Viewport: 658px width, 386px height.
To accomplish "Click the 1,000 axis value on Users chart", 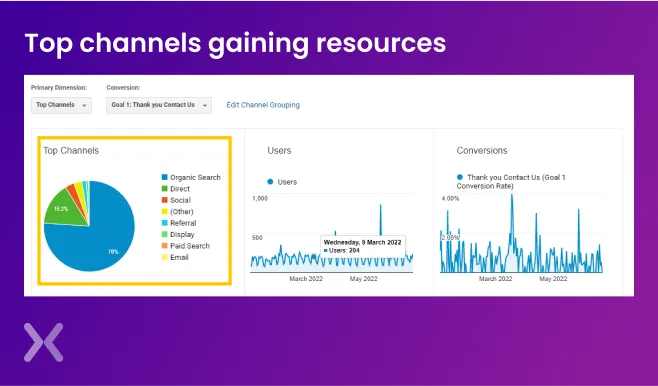I will tap(260, 198).
